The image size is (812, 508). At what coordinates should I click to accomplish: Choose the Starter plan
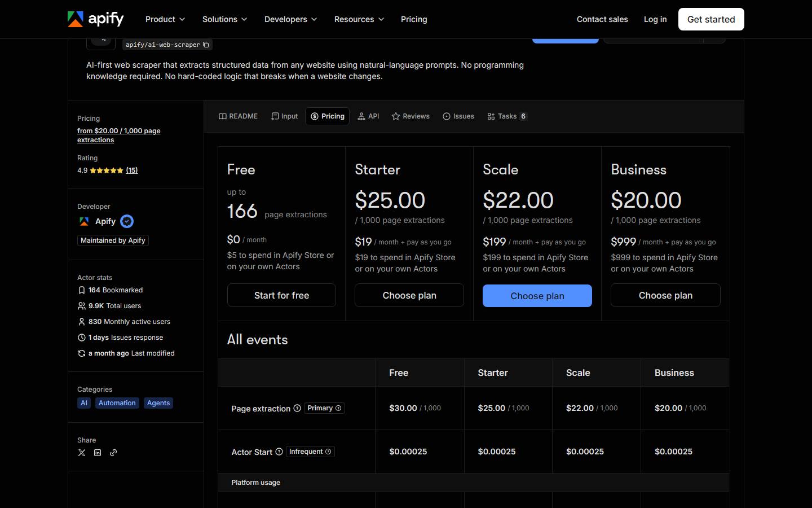pyautogui.click(x=409, y=295)
